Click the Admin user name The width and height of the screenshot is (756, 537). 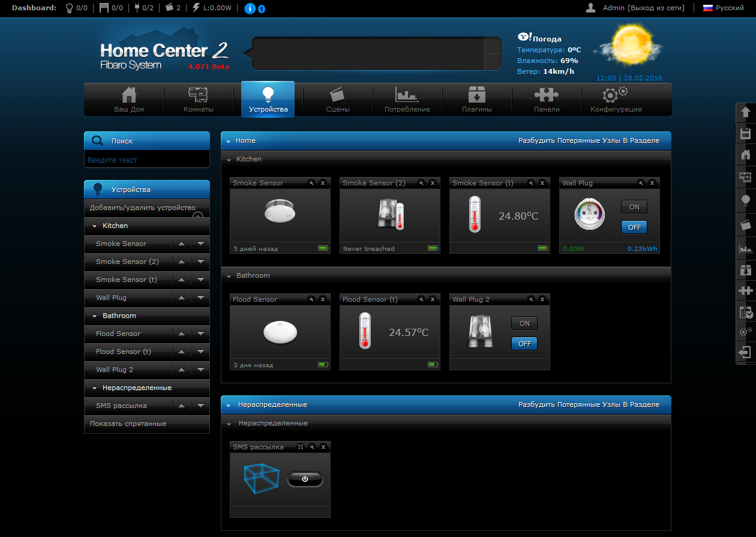[613, 8]
